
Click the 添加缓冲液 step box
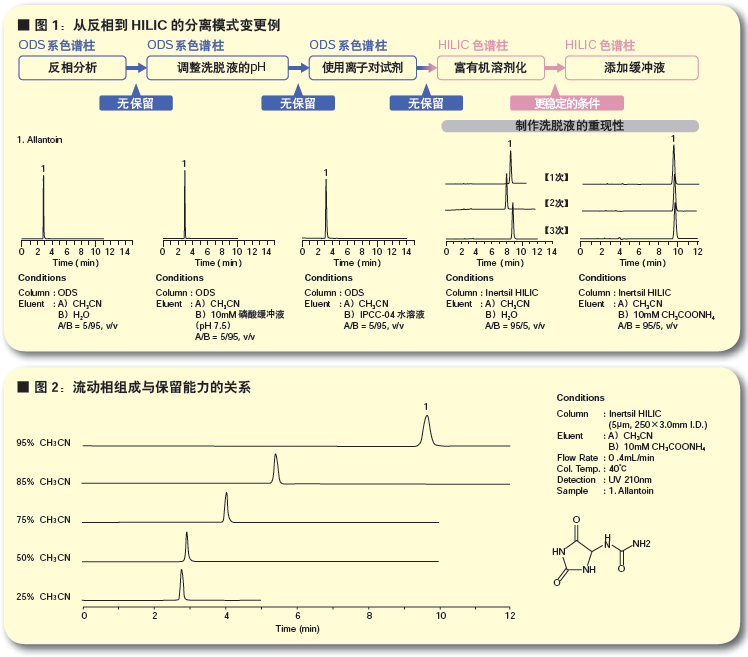pyautogui.click(x=631, y=68)
